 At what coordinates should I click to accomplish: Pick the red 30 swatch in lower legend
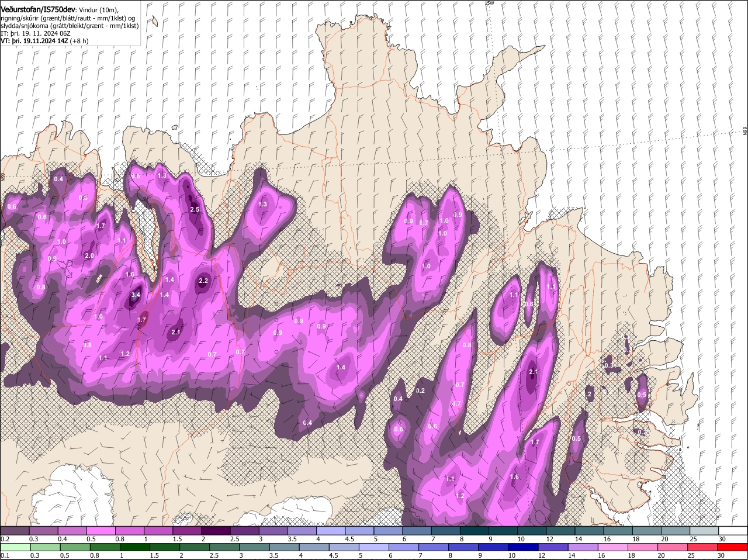(733, 547)
